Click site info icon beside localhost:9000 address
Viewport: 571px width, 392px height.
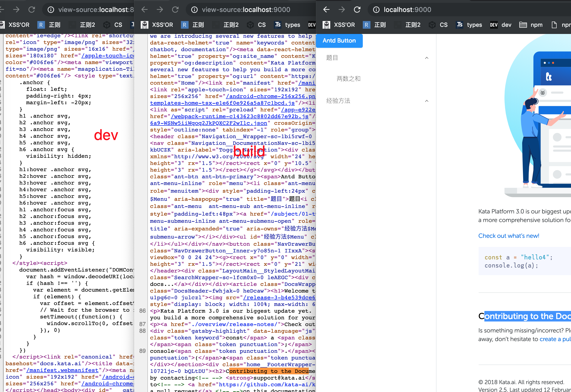tap(376, 10)
